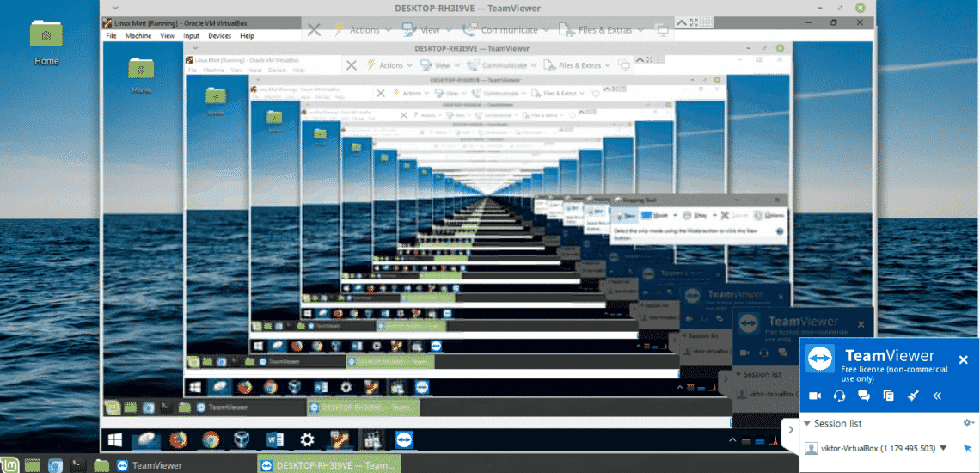Open File menu in outermost VirtualBox window

[111, 35]
